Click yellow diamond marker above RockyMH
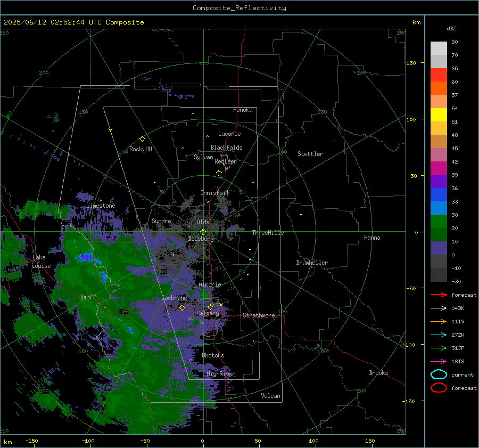This screenshot has width=479, height=448. 142,139
